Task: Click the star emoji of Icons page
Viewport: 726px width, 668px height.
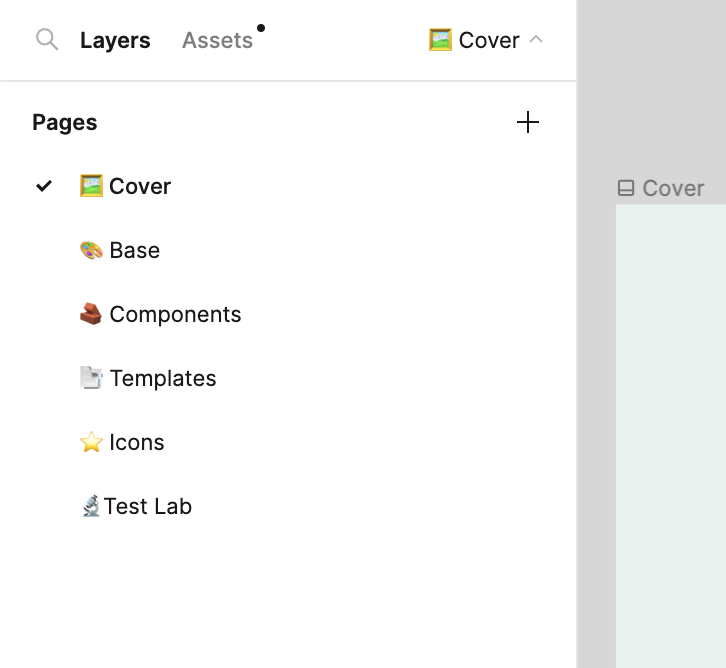Action: click(x=91, y=442)
